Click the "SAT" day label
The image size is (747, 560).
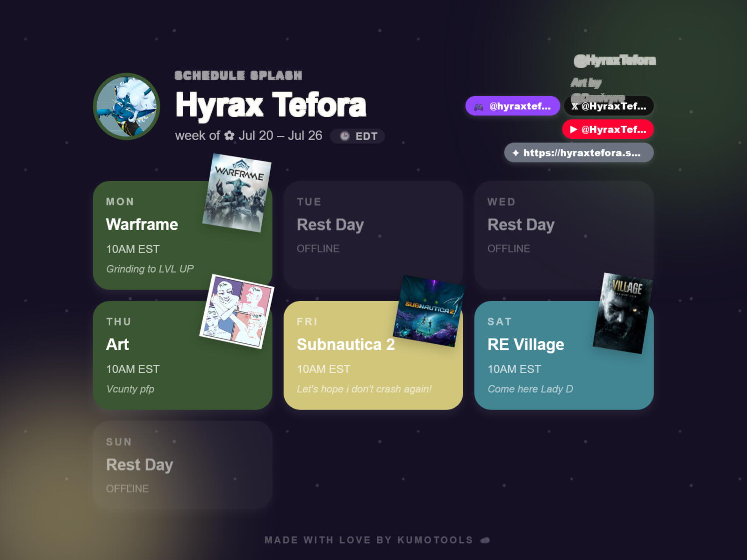[500, 322]
